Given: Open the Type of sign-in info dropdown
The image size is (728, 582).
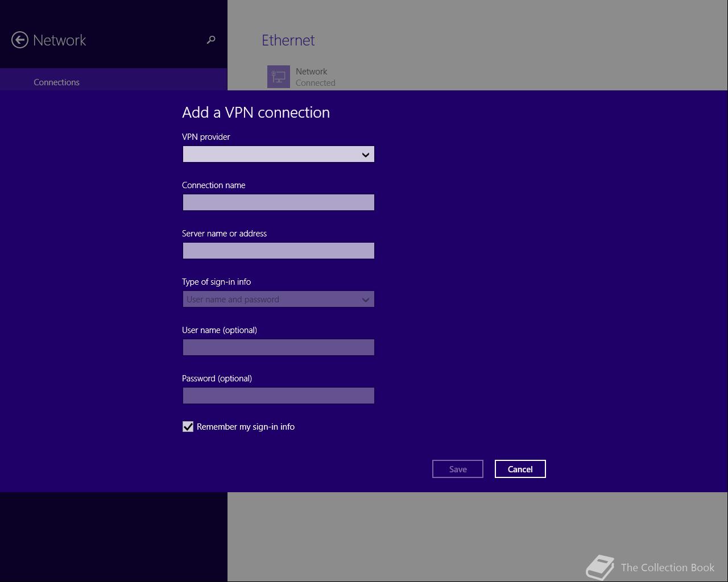Looking at the screenshot, I should point(279,299).
